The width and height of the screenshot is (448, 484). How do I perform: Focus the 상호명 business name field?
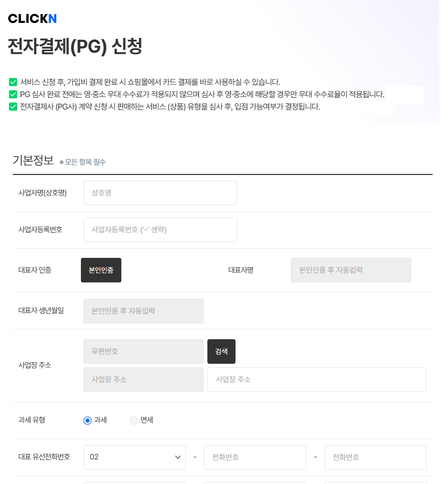tap(160, 193)
